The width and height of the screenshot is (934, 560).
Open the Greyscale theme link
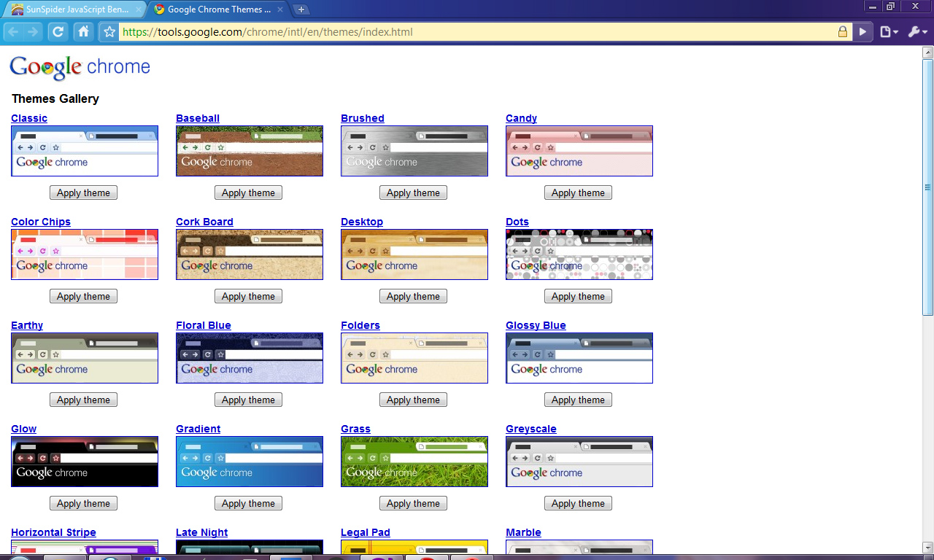(531, 429)
